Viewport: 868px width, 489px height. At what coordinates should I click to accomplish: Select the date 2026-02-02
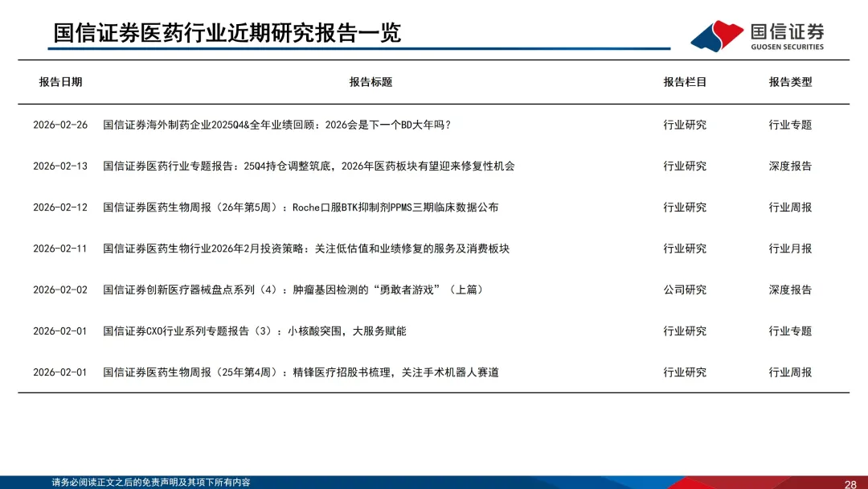coord(60,290)
